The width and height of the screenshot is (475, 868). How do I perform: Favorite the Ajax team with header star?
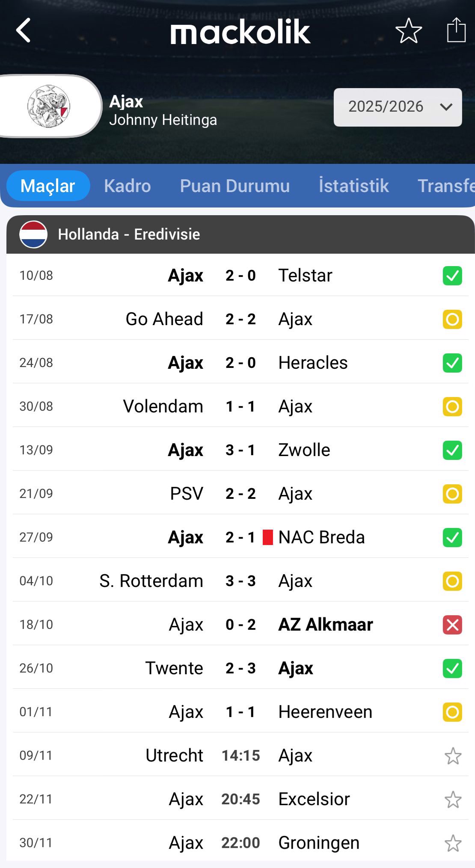(408, 30)
